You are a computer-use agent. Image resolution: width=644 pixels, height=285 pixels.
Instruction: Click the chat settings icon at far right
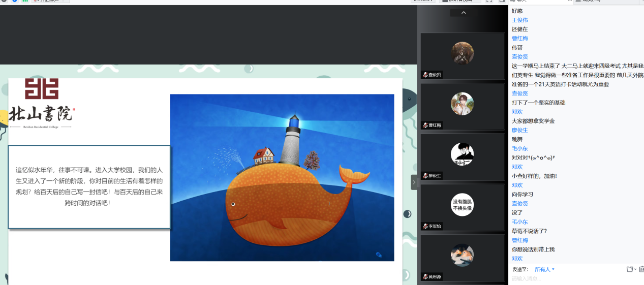click(x=641, y=269)
